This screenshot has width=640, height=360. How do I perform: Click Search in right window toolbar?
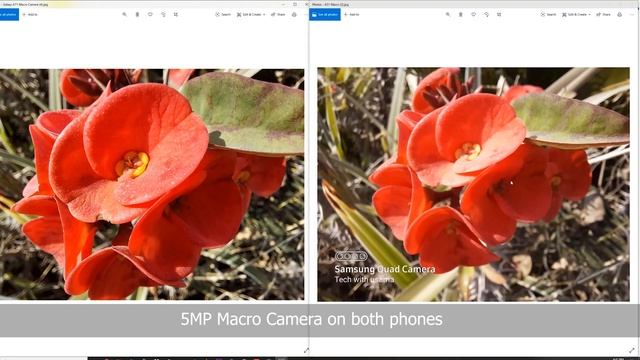[x=549, y=14]
